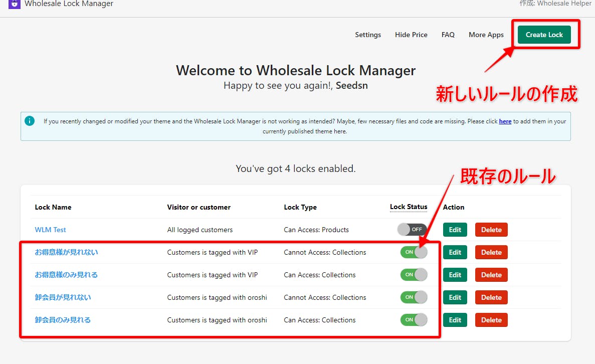The height and width of the screenshot is (364, 595).
Task: Click the 'You've got 4 locks enabled.' text
Action: [x=296, y=168]
